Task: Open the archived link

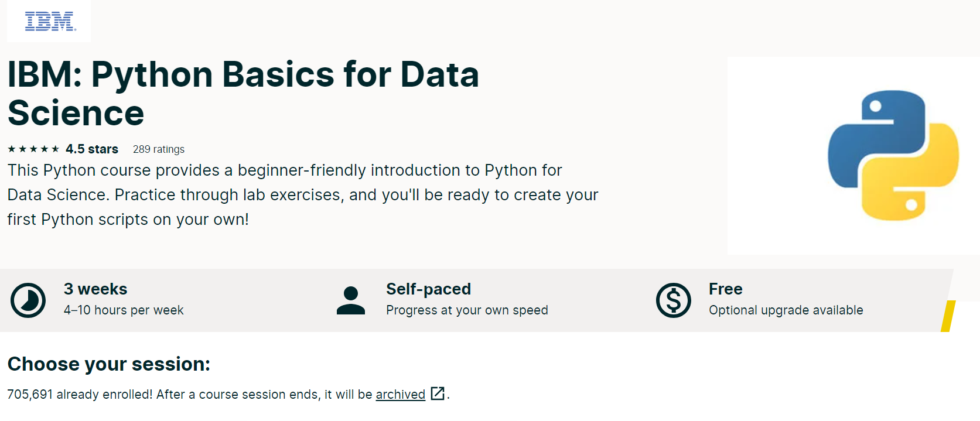Action: 400,395
